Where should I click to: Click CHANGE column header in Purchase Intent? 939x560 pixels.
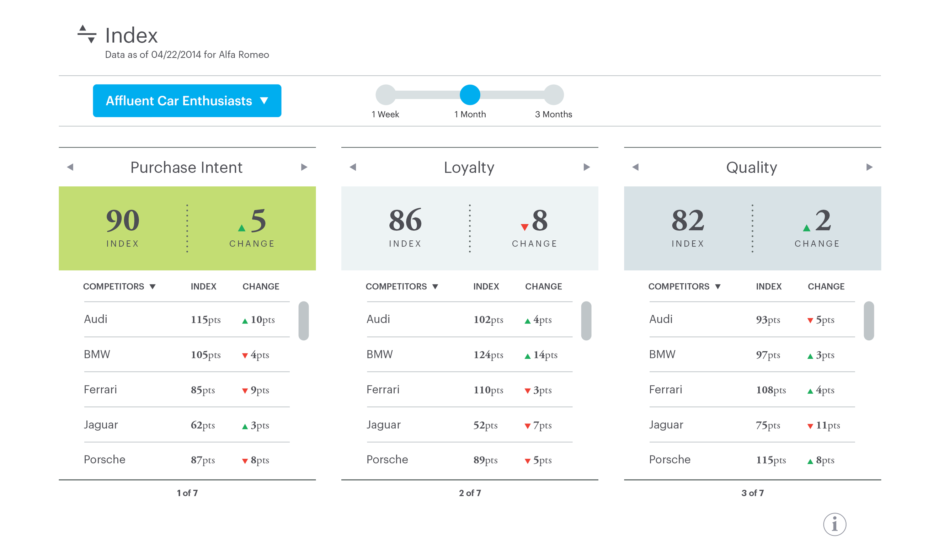pos(261,287)
